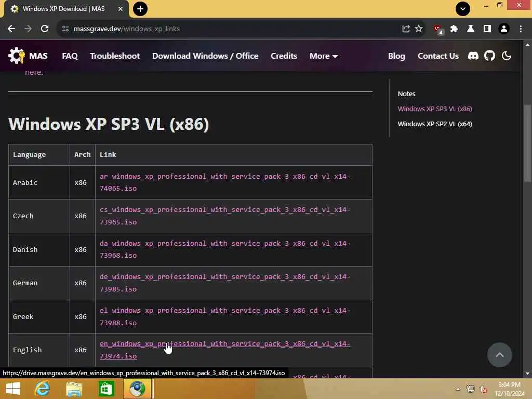Screen dimensions: 532x399
Task: Open the Blog page
Action: 396,56
